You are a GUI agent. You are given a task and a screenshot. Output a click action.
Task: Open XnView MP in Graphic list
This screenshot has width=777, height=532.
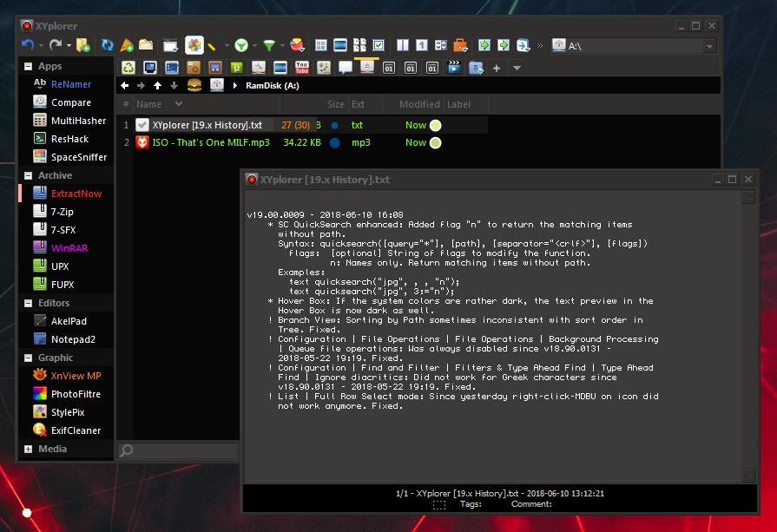click(x=76, y=376)
